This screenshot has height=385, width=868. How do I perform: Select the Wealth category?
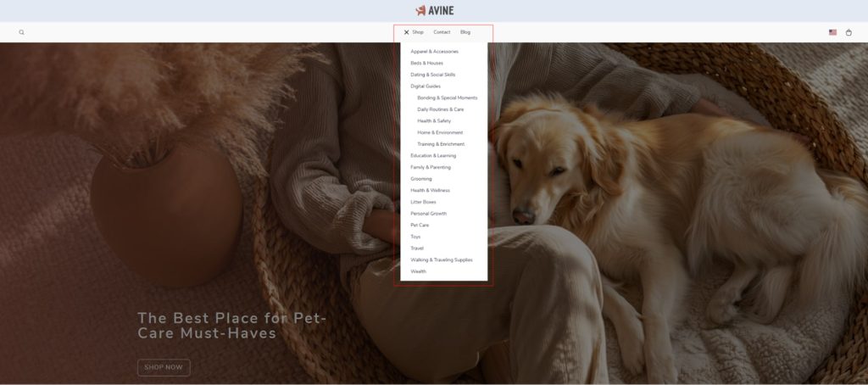(x=418, y=271)
